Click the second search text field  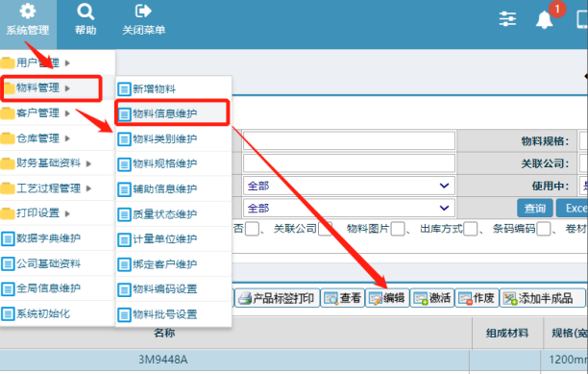[x=349, y=163]
